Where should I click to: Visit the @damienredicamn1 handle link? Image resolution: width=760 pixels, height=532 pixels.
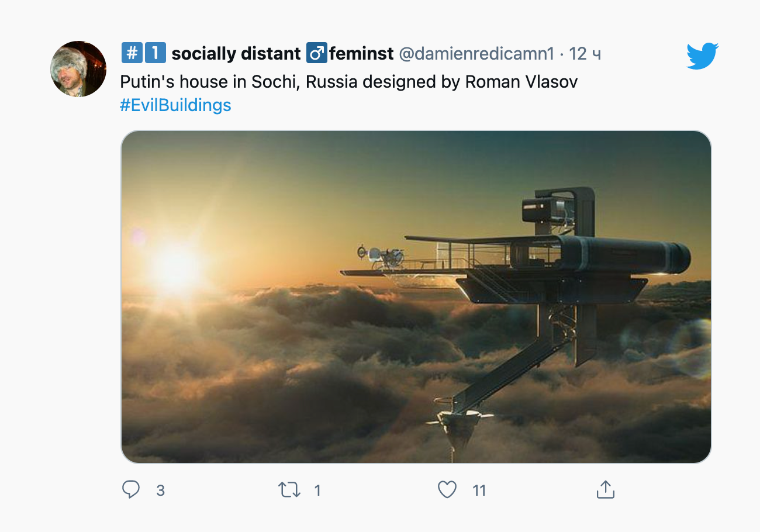click(x=476, y=54)
